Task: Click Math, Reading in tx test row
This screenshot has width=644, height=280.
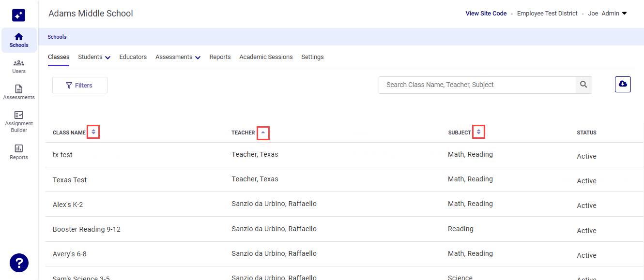Action: coord(470,154)
